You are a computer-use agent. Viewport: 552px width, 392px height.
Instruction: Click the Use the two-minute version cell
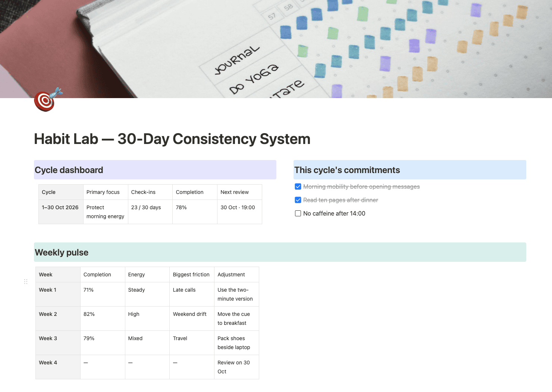[236, 294]
